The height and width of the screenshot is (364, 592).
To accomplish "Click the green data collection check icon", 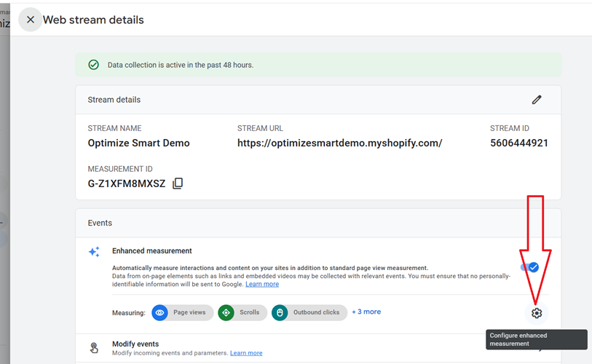I will [x=94, y=65].
